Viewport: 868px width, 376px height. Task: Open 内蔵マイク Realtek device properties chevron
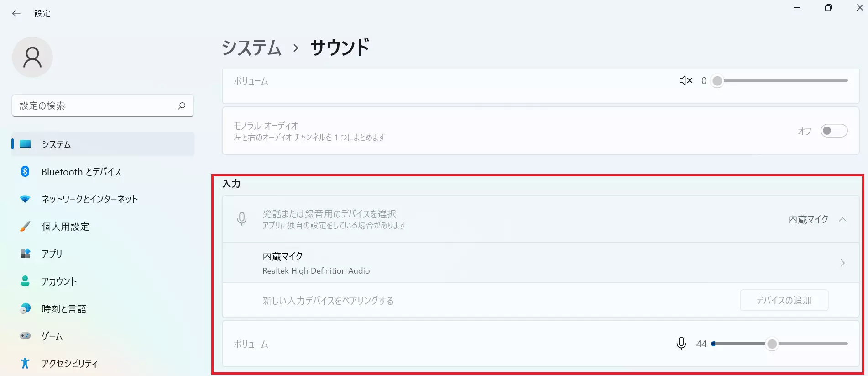click(x=842, y=263)
